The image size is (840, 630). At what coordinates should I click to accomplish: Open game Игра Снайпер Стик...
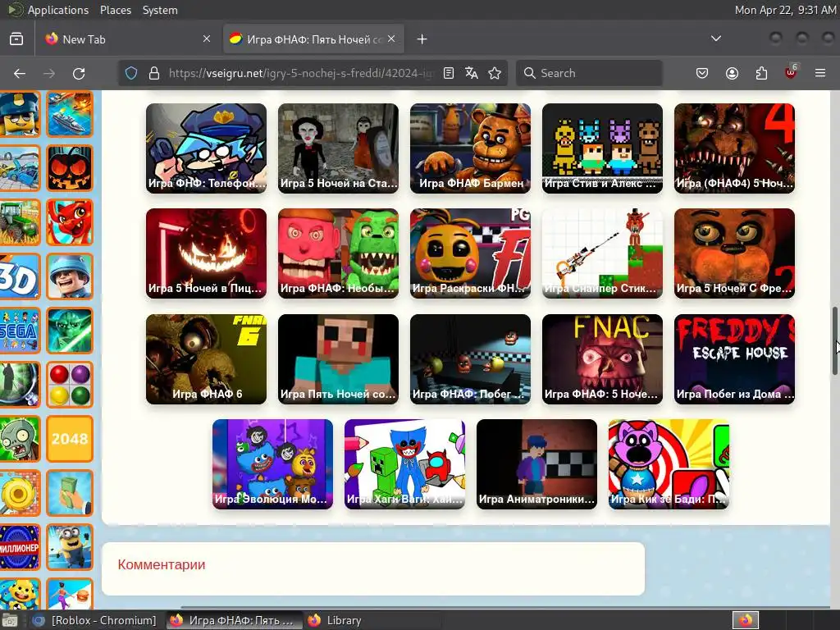pos(602,253)
